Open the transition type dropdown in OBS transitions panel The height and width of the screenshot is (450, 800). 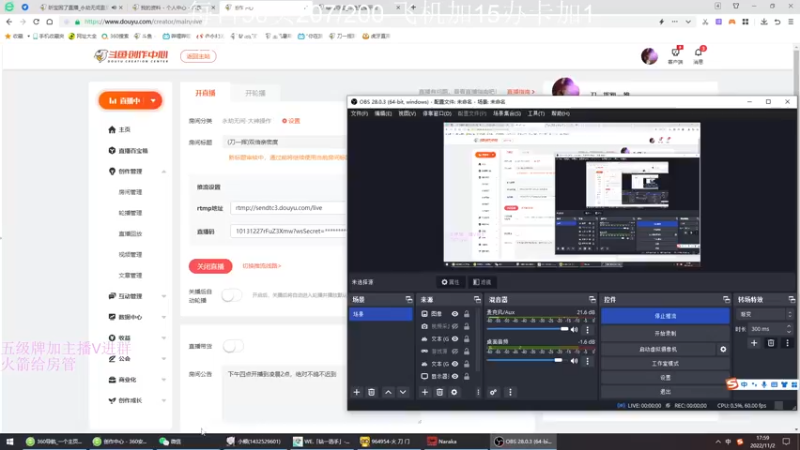(764, 314)
